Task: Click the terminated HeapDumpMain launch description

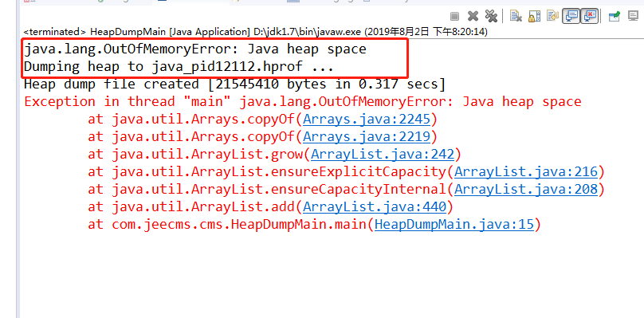Action: [256, 32]
